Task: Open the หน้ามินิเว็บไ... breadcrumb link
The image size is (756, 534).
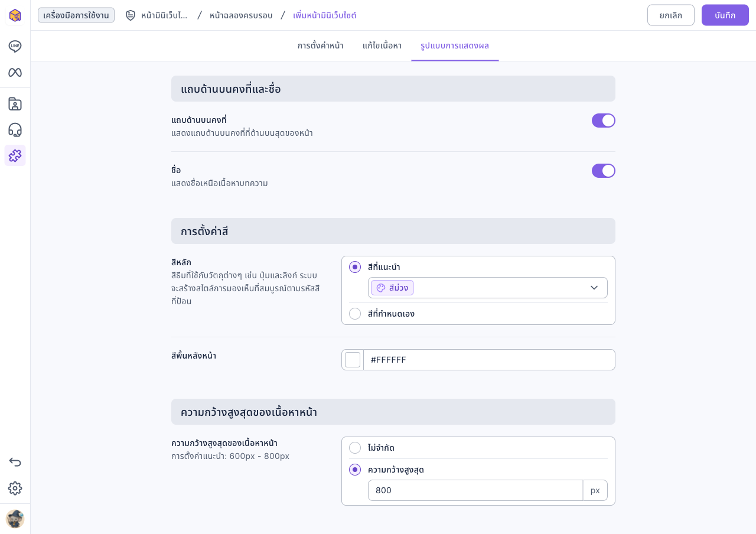Action: 164,15
